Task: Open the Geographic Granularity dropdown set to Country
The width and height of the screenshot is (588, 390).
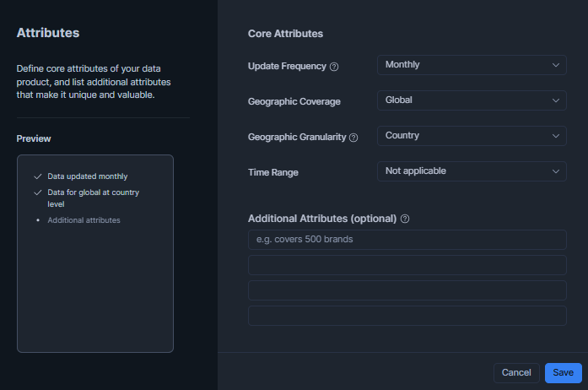Action: click(x=472, y=136)
